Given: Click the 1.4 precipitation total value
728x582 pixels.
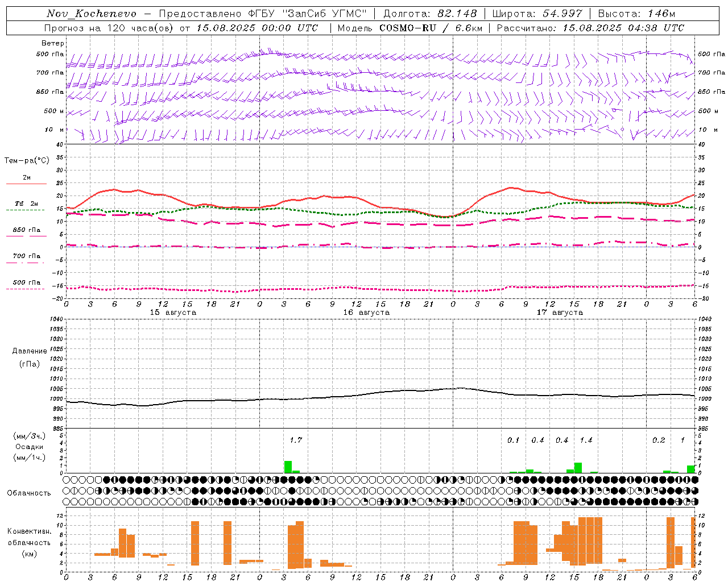Looking at the screenshot, I should tap(586, 440).
